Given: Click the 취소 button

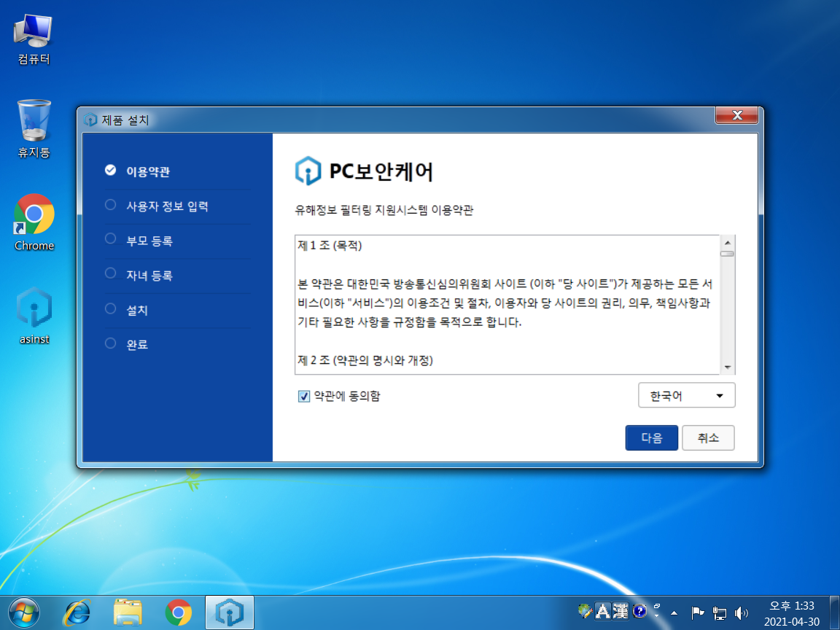Looking at the screenshot, I should click(708, 437).
